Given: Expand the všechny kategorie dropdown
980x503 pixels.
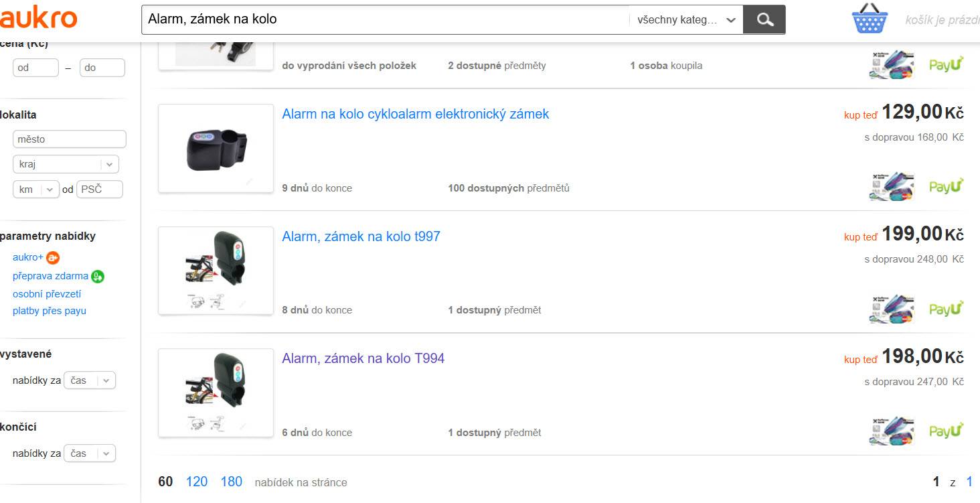Looking at the screenshot, I should 686,19.
